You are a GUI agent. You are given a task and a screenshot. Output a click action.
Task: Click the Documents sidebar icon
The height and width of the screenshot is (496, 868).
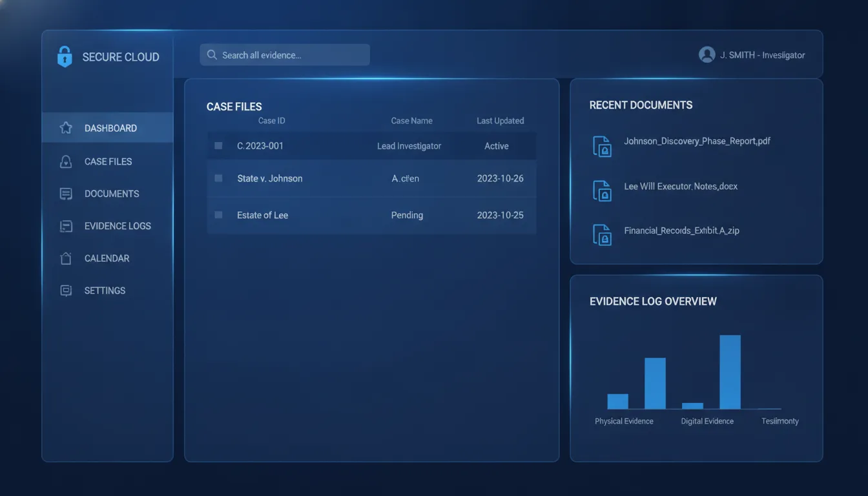coord(66,194)
